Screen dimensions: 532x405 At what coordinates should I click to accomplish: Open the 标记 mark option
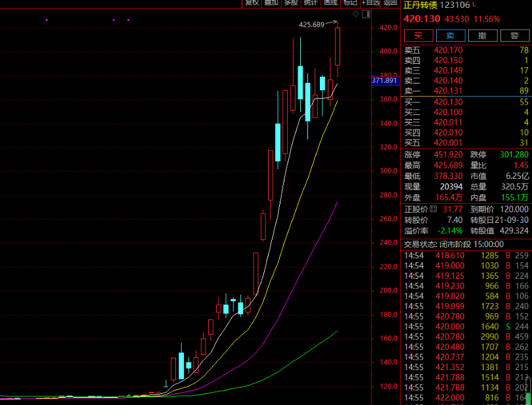pyautogui.click(x=350, y=3)
